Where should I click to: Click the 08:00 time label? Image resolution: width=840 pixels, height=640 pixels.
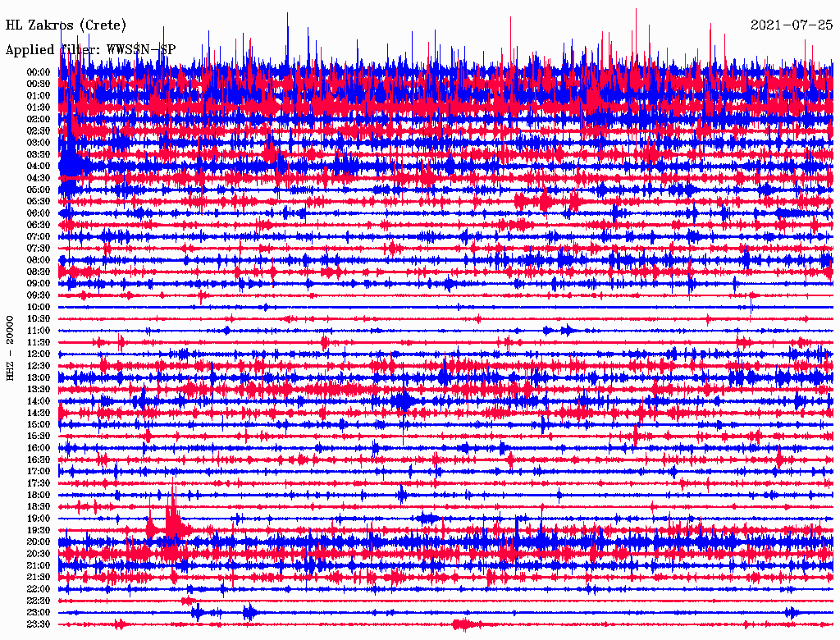click(x=39, y=260)
